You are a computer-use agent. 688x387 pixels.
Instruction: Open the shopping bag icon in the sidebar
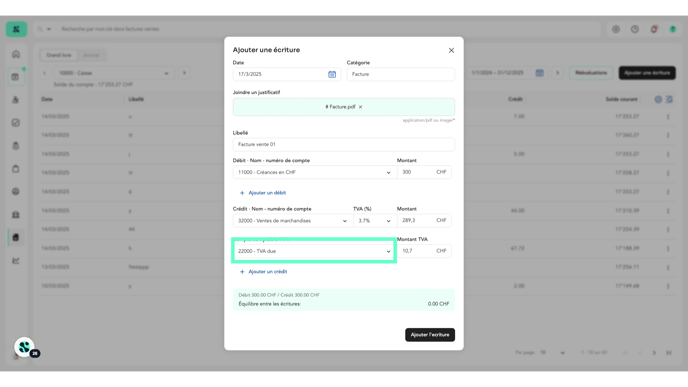[x=16, y=168]
